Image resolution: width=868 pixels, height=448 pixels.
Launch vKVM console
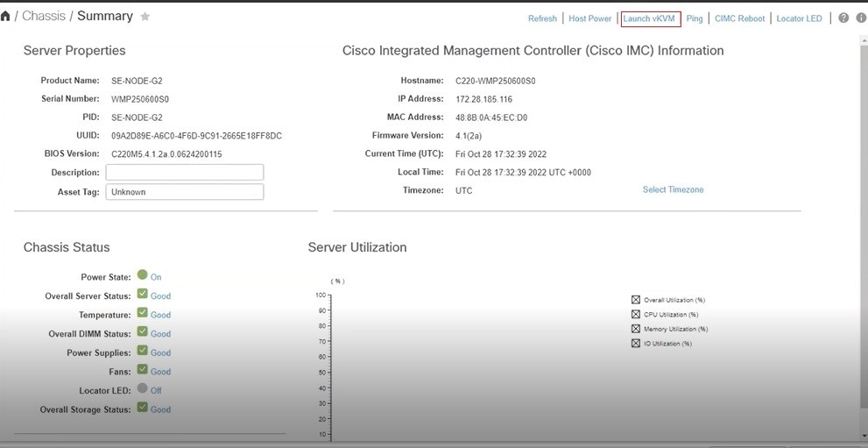click(x=649, y=18)
